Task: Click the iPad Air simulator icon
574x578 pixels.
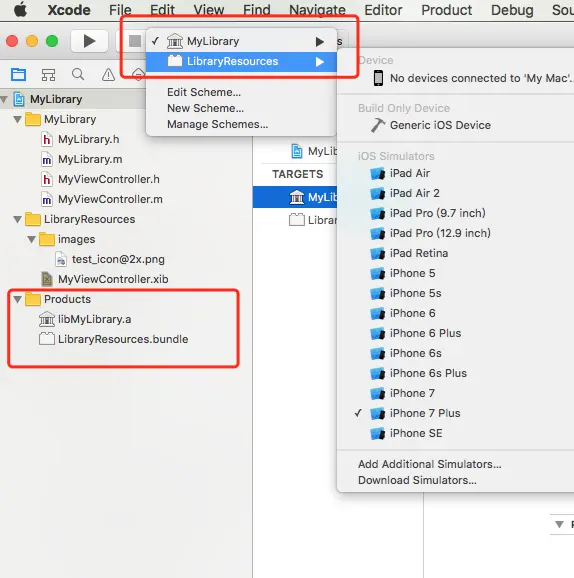Action: pos(378,173)
